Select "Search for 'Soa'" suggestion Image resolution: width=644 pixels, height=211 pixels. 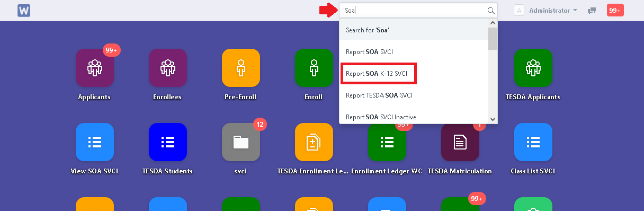[414, 30]
